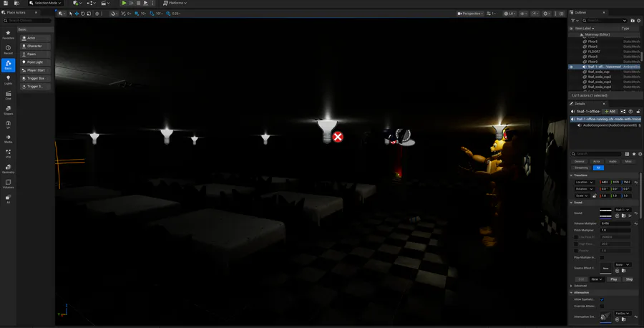This screenshot has height=328, width=644.
Task: Open the Platforms dropdown
Action: (x=175, y=3)
